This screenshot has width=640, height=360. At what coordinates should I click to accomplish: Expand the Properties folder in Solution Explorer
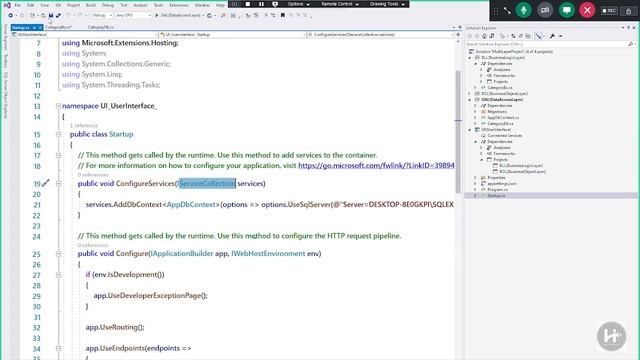pos(475,178)
